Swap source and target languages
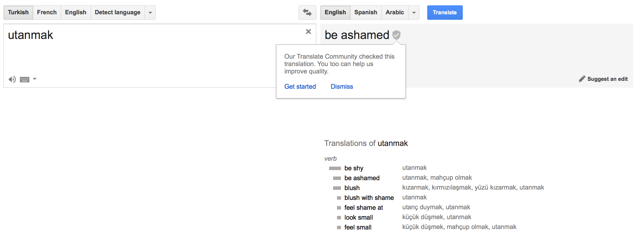This screenshot has height=246, width=644. [307, 12]
